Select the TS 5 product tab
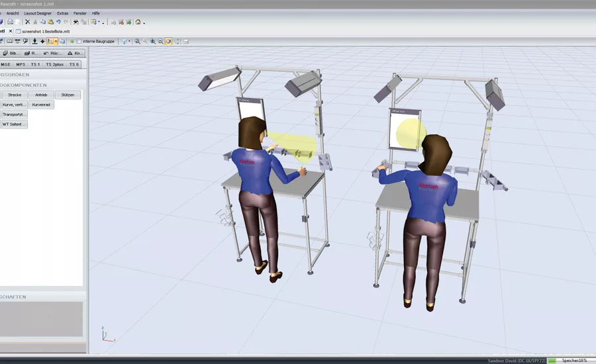596x364 pixels. (x=74, y=65)
